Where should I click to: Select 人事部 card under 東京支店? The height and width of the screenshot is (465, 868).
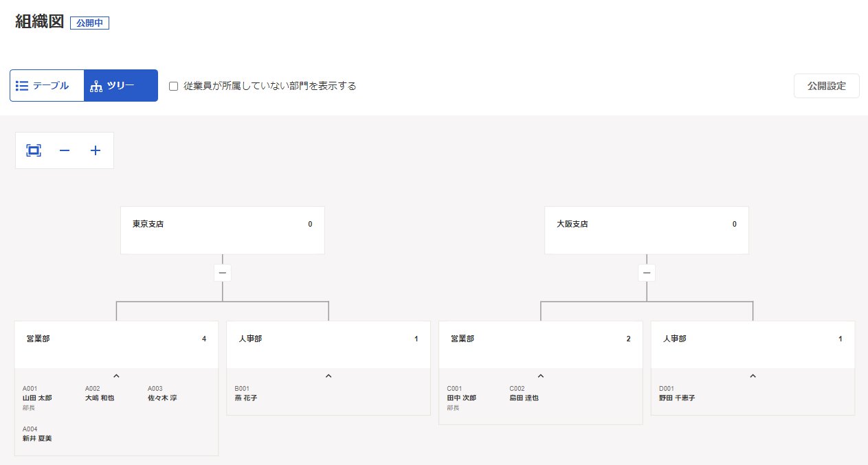pos(329,344)
